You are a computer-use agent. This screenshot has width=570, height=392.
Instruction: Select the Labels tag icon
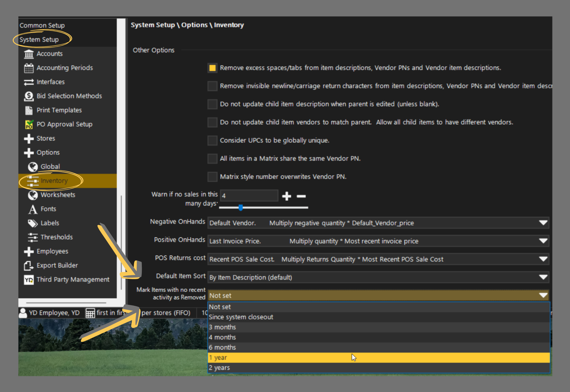[x=33, y=223]
